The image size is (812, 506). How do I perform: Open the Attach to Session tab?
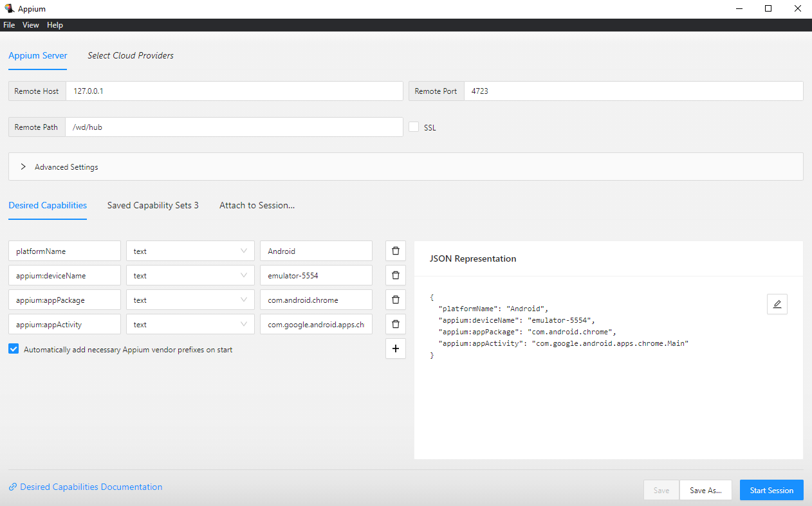click(257, 205)
